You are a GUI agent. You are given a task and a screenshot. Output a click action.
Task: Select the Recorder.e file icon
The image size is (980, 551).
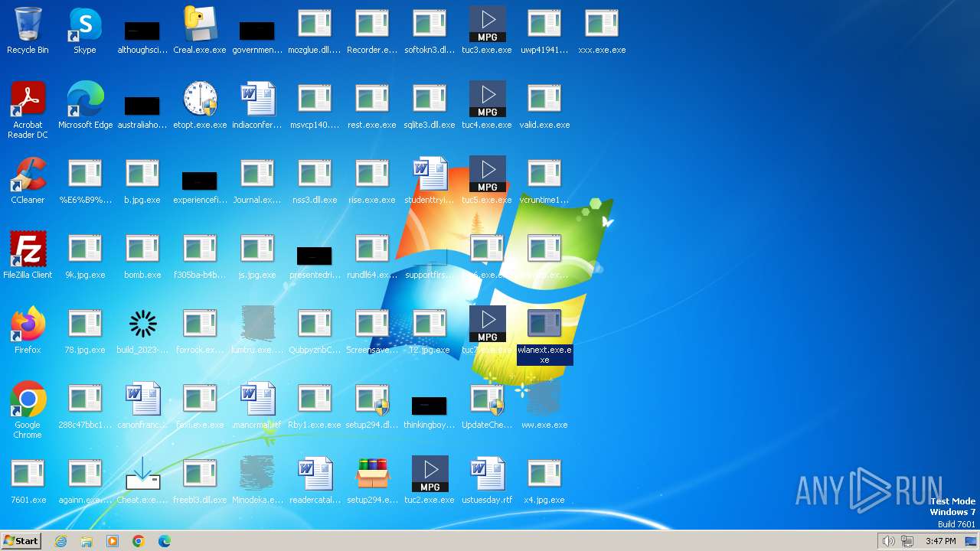click(x=373, y=24)
